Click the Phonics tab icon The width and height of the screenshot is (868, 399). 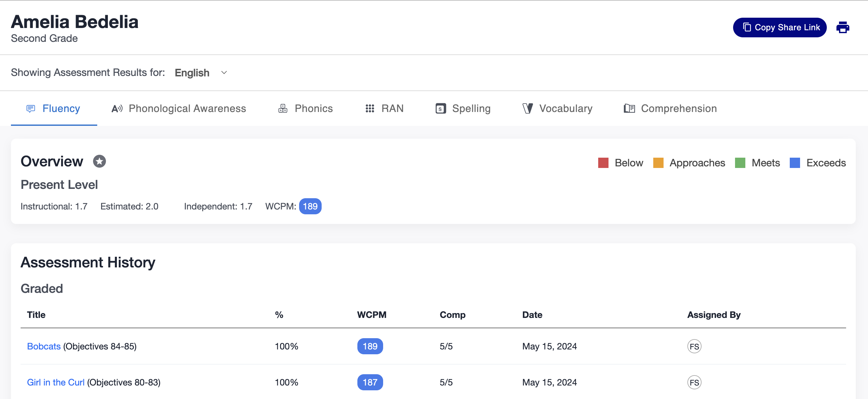(283, 108)
